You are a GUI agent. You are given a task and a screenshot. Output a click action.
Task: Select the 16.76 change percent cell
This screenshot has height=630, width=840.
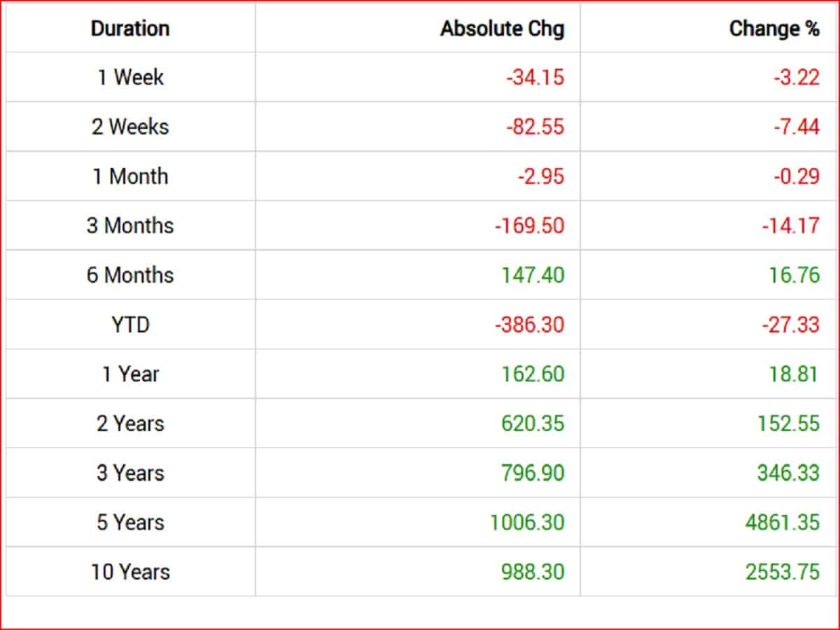click(x=794, y=275)
